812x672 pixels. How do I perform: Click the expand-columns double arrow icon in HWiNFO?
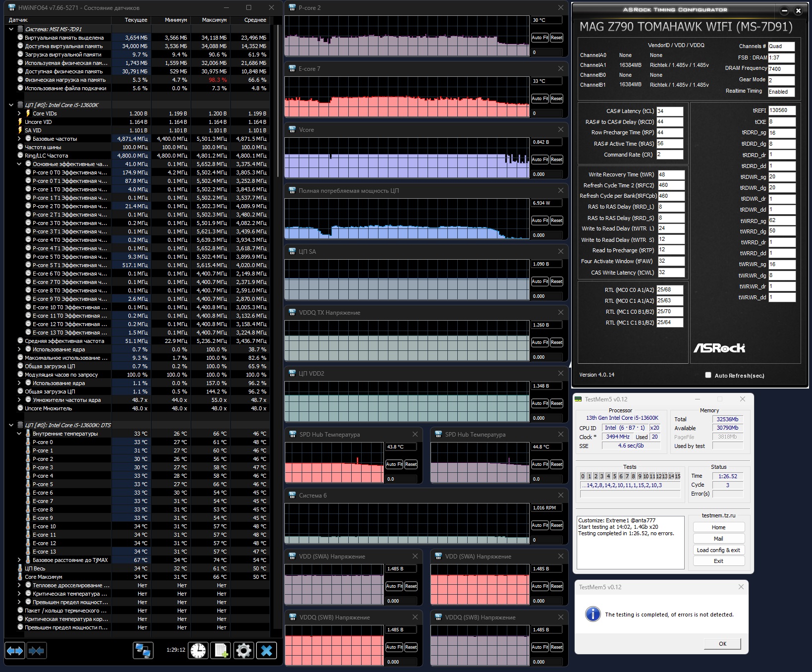14,650
